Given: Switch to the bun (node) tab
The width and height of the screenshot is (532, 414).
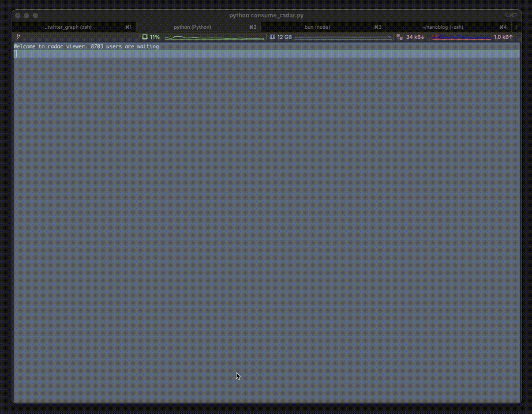Looking at the screenshot, I should point(317,27).
